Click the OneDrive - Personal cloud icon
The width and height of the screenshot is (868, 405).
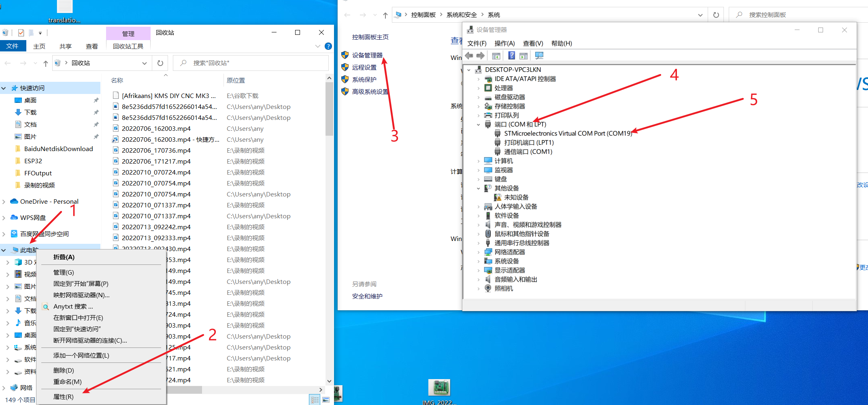(14, 201)
